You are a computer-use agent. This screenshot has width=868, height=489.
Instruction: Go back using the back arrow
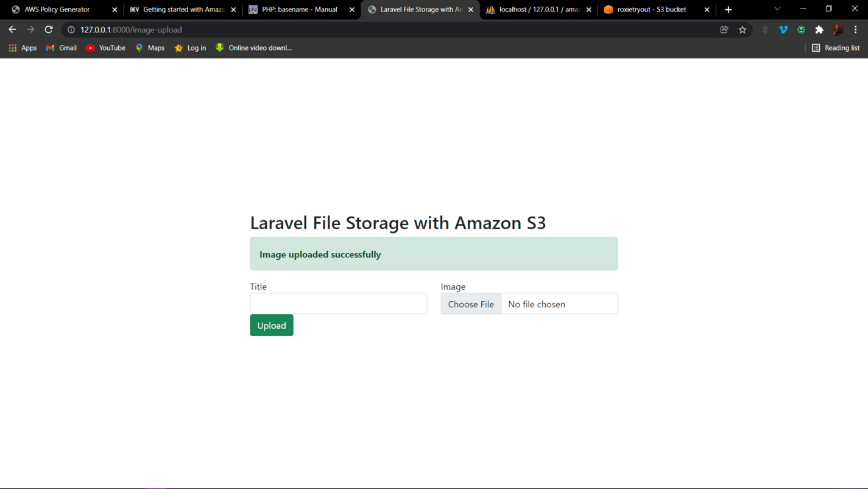(x=12, y=30)
